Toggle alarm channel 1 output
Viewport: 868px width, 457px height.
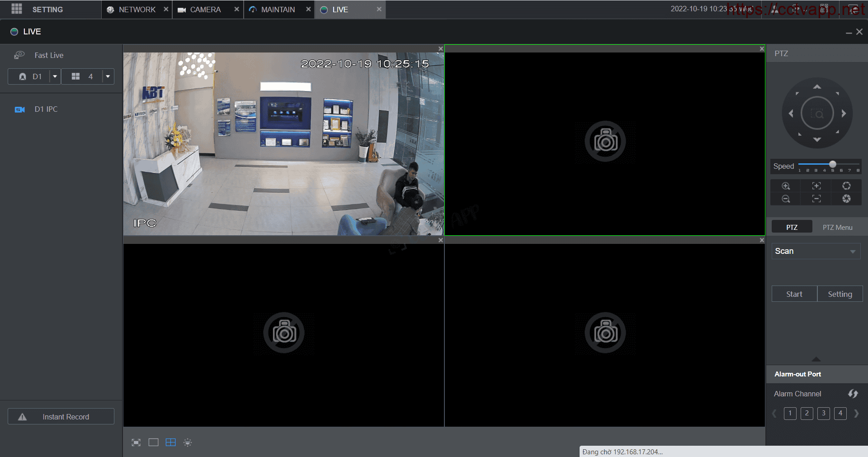coord(790,413)
